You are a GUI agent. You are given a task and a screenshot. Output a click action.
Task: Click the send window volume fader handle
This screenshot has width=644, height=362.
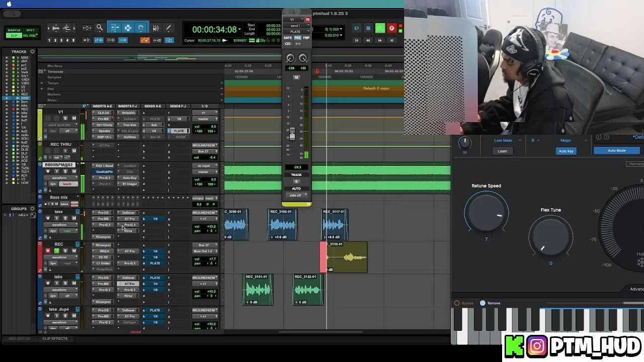coord(292,134)
